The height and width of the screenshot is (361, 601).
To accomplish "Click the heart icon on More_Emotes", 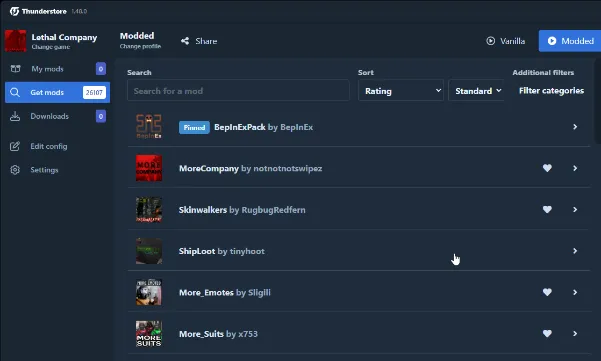I will click(x=547, y=292).
